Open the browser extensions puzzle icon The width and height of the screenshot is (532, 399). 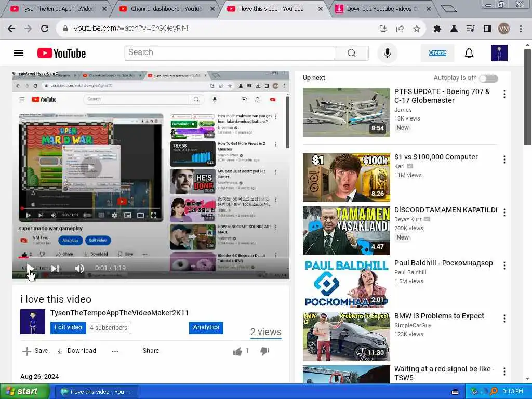(x=437, y=29)
